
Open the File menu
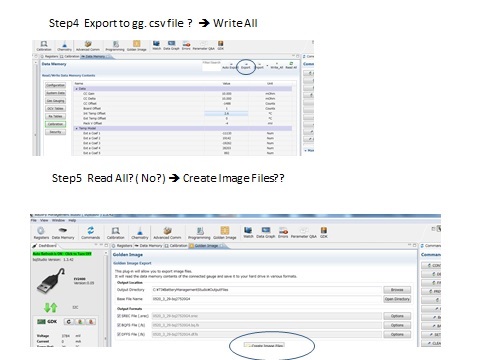coord(34,220)
